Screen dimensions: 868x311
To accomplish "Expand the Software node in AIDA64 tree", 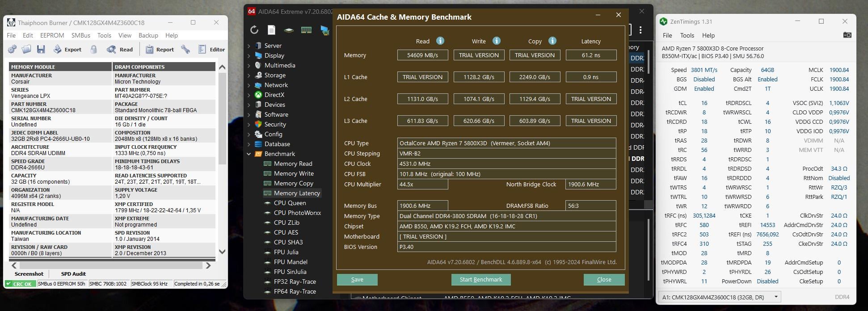I will click(x=249, y=114).
